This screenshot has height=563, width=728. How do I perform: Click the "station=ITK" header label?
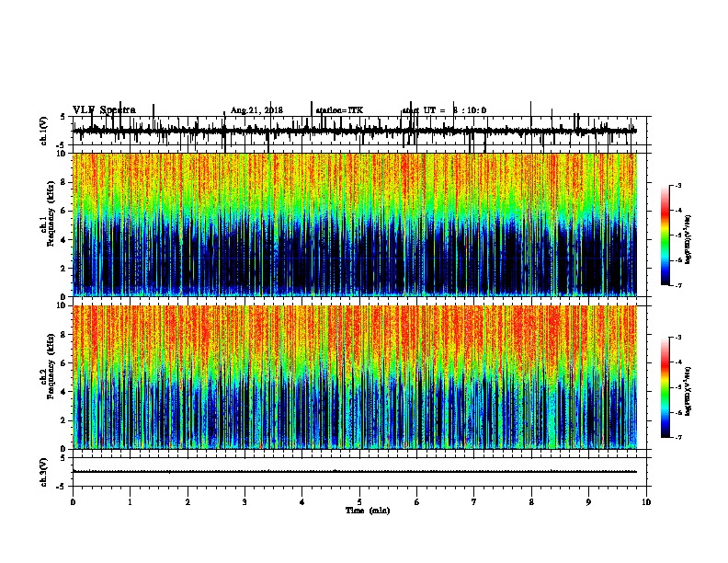(x=339, y=110)
